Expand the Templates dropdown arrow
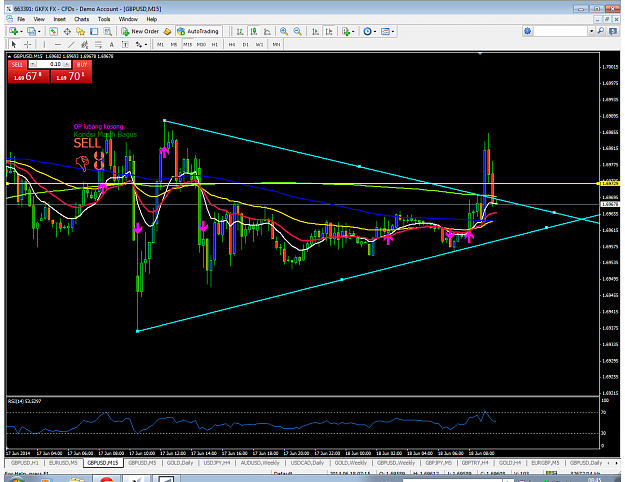 (393, 31)
